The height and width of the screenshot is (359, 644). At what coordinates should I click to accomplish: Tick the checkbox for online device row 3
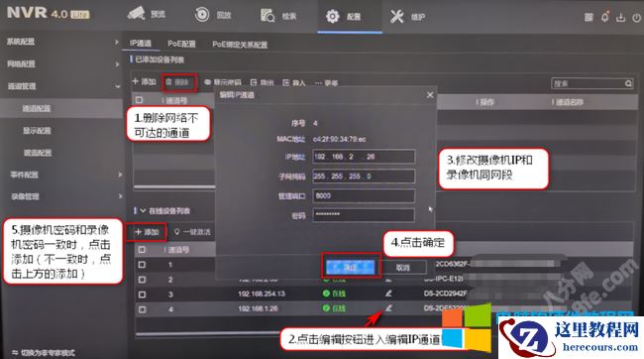[x=142, y=294]
